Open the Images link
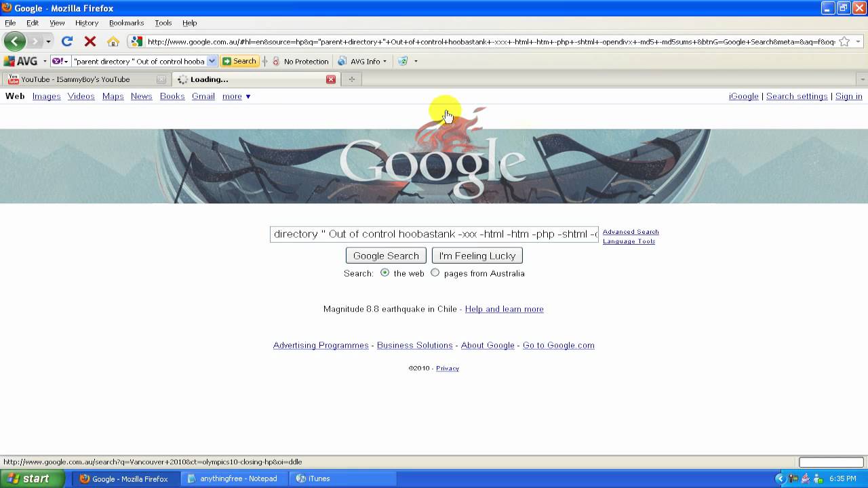The image size is (868, 488). 47,96
